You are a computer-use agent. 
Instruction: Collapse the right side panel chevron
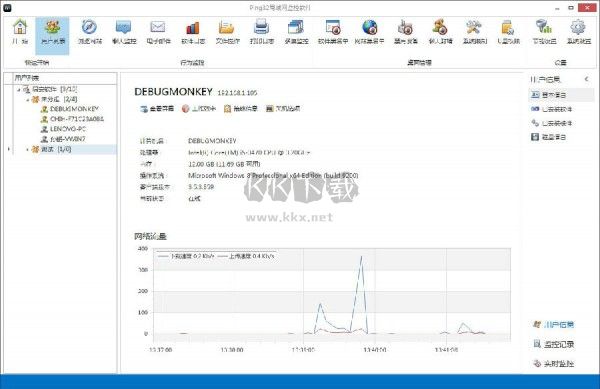point(587,79)
